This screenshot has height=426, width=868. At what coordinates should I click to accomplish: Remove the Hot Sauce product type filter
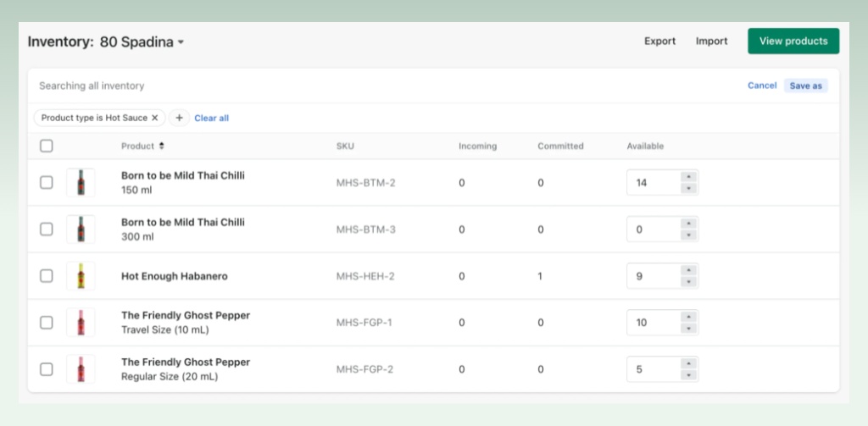[x=155, y=118]
